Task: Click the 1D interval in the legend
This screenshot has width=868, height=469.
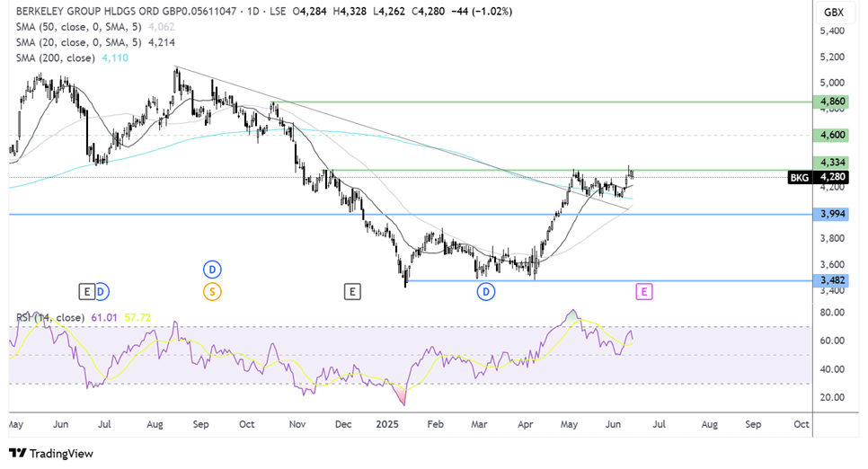Action: (253, 11)
